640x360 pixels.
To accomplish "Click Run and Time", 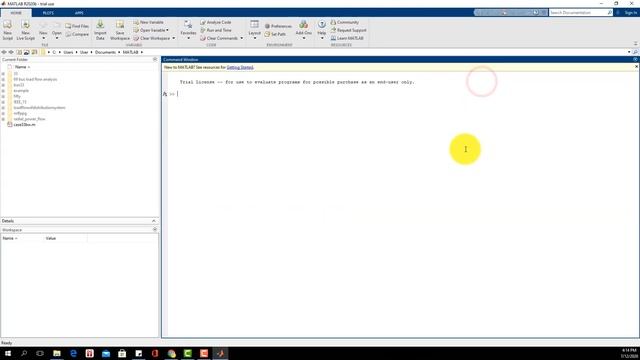I will [x=216, y=30].
